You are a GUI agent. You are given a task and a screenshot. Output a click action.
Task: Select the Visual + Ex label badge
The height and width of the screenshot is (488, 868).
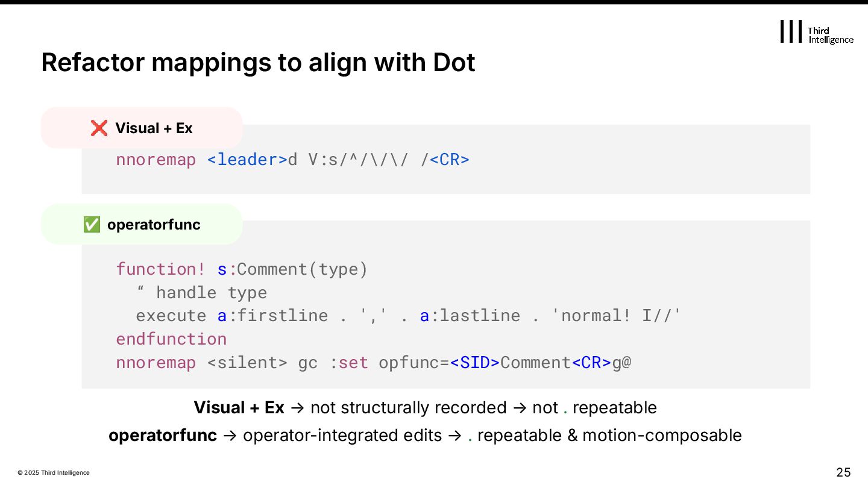(x=142, y=128)
